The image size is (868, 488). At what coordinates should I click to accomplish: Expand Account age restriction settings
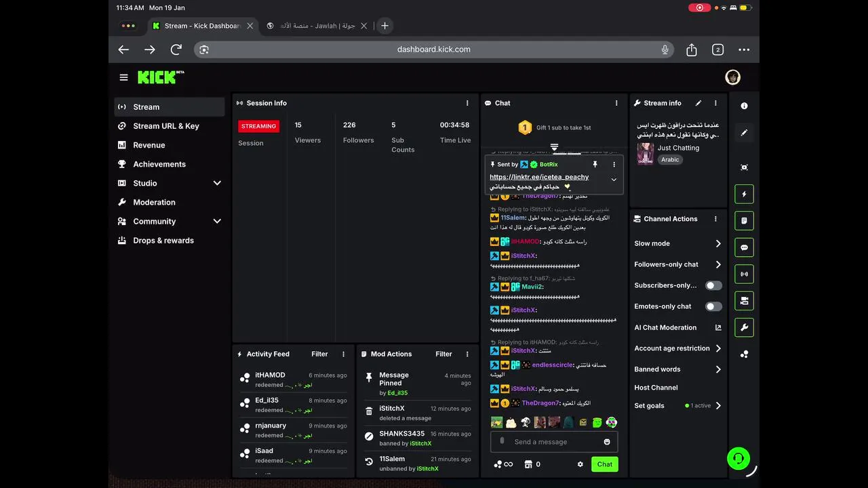point(718,348)
